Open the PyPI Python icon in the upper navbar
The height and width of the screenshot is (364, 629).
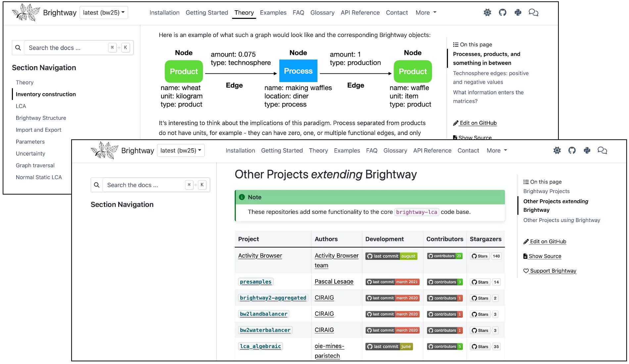[x=518, y=13]
